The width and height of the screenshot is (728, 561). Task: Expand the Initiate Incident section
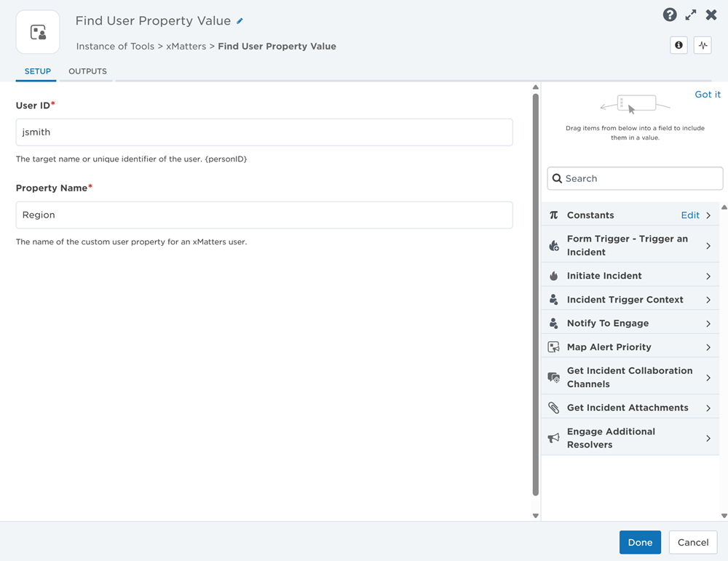[630, 276]
